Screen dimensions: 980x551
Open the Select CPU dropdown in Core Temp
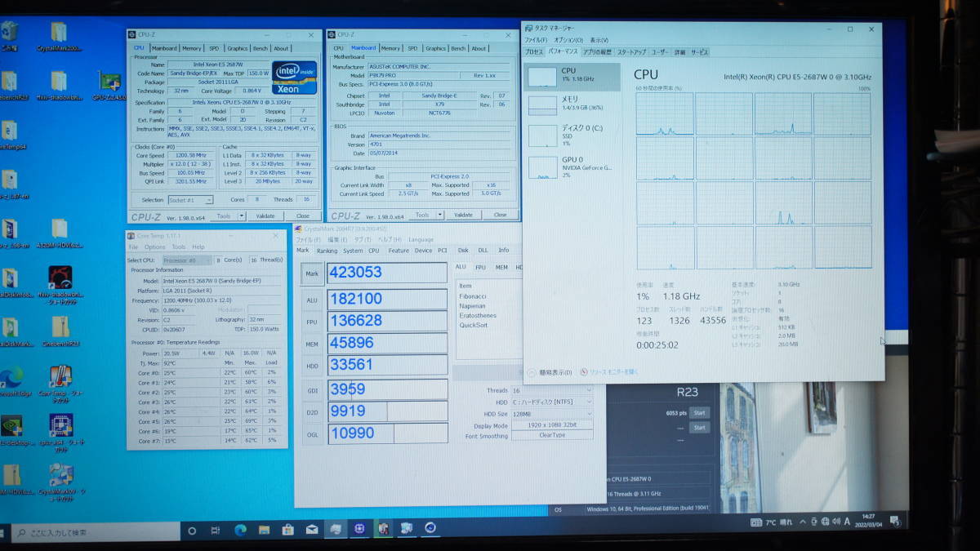click(186, 260)
